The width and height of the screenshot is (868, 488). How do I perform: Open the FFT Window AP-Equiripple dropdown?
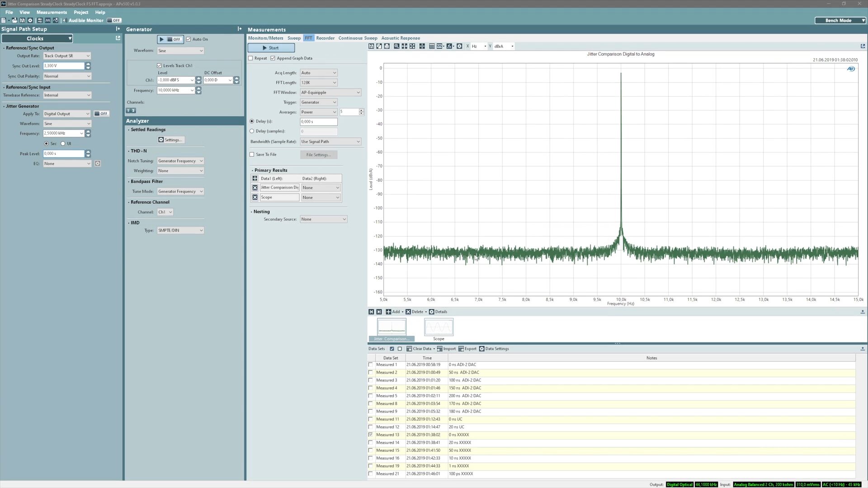pyautogui.click(x=330, y=92)
